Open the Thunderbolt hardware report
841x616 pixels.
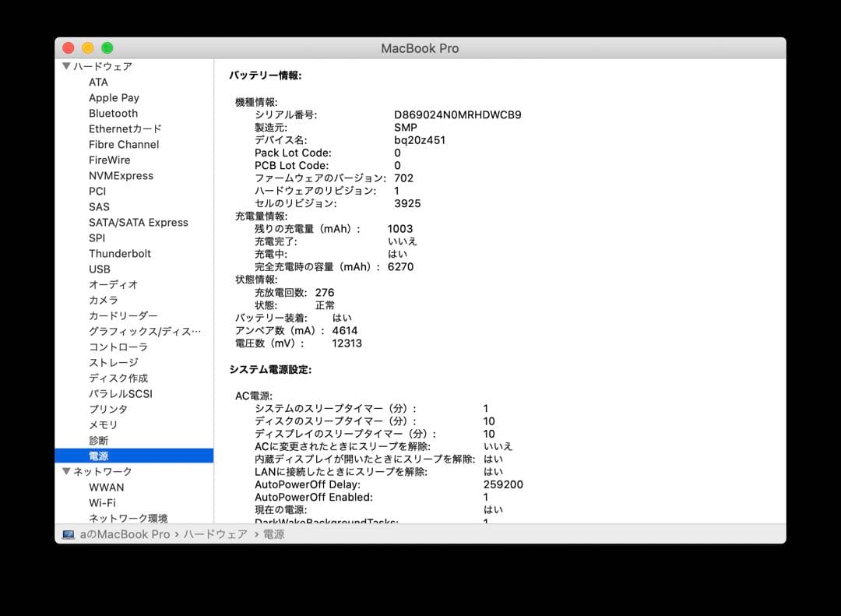click(120, 253)
